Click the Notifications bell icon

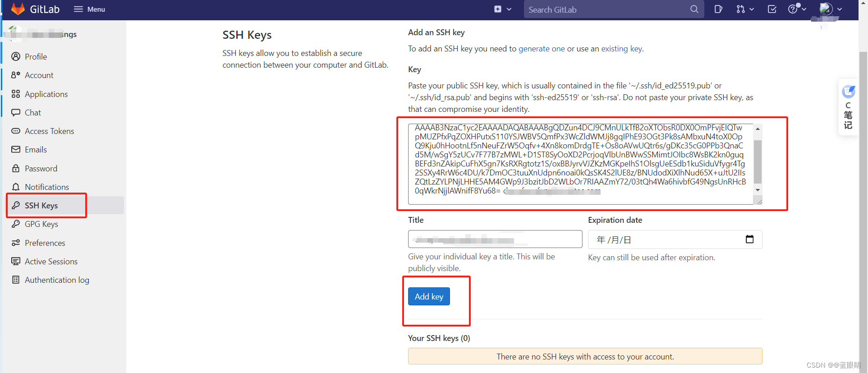pyautogui.click(x=16, y=187)
